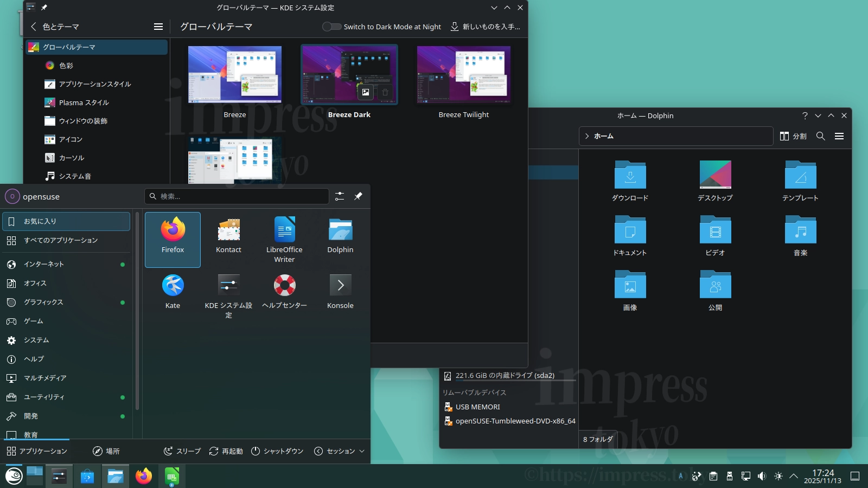Open the volume control in the system tray

762,476
